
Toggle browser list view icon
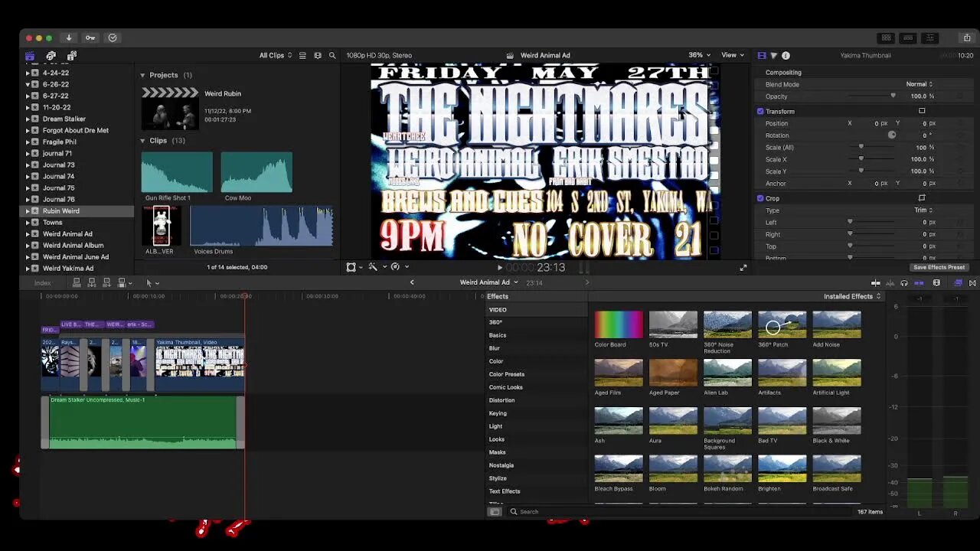coord(302,55)
